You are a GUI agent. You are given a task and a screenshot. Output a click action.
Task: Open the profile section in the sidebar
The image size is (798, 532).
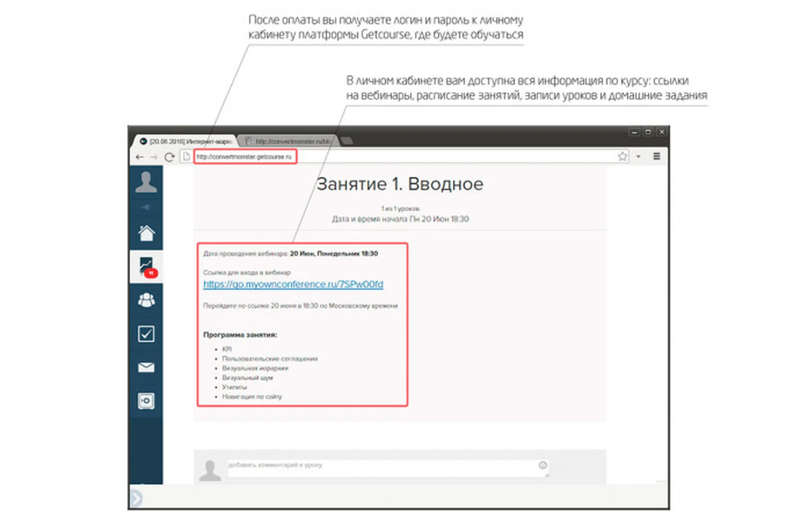click(146, 182)
